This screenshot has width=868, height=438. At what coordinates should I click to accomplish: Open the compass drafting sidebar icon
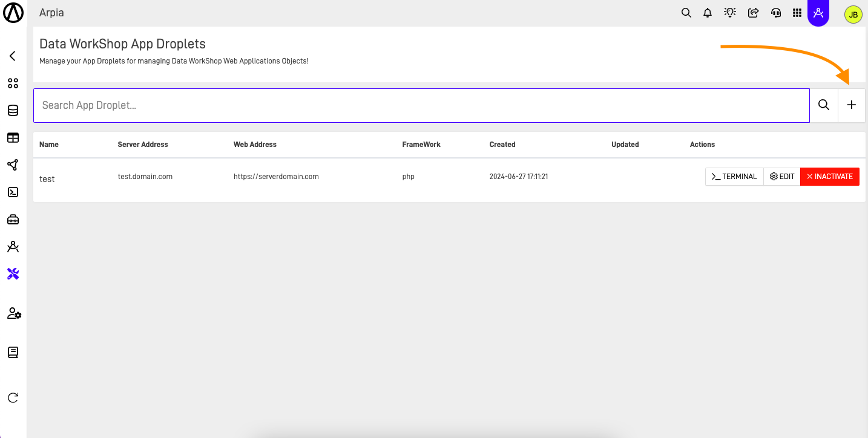[13, 247]
